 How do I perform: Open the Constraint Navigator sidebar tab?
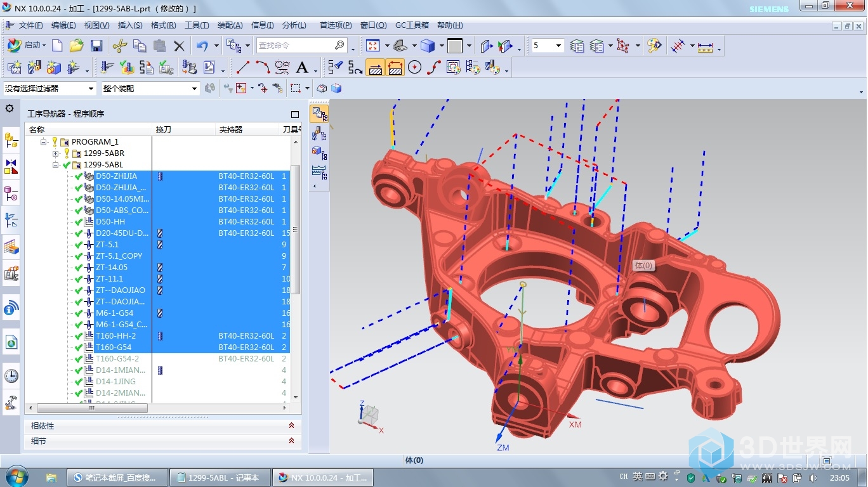(x=11, y=167)
